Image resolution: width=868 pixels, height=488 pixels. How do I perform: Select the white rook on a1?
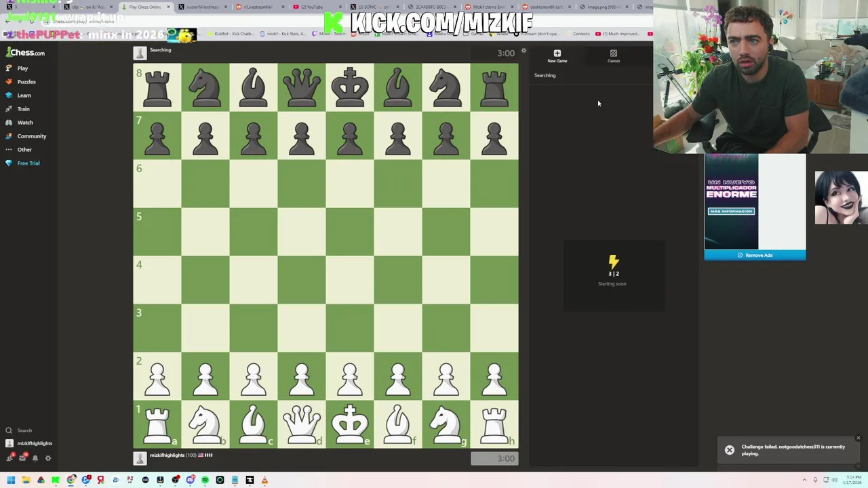[157, 424]
